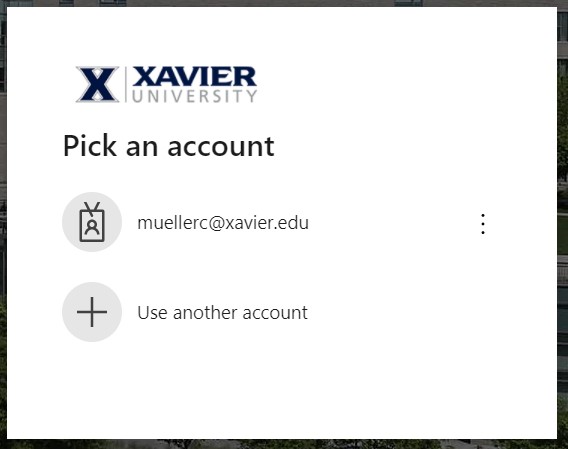Click the person silhouette inside the badge icon
The width and height of the screenshot is (568, 449).
coord(92,228)
